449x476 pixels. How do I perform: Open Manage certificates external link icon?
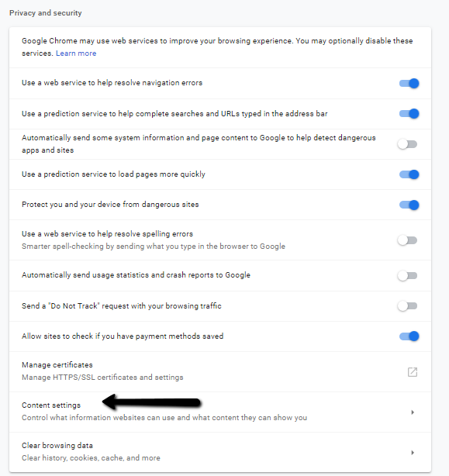click(413, 372)
